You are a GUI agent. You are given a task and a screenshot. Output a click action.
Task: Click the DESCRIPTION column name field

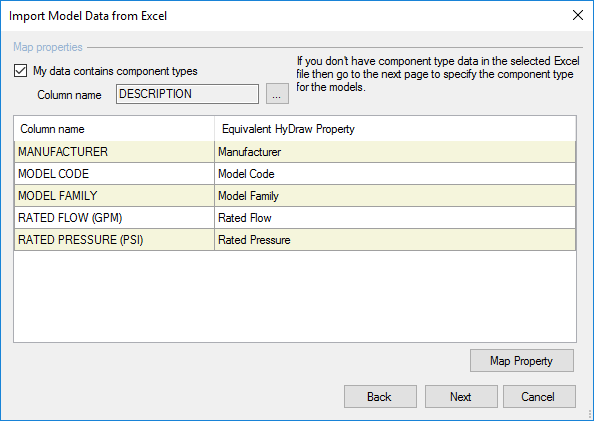pos(187,94)
